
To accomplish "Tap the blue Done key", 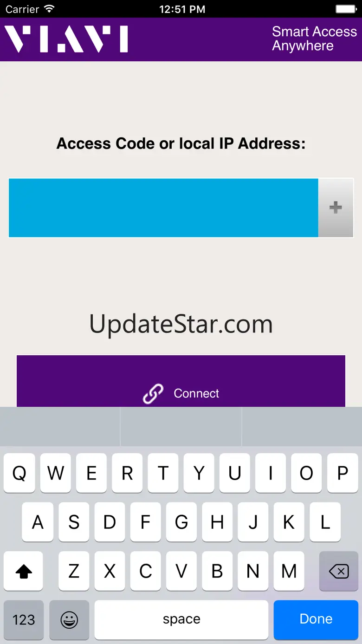I will coord(316,619).
